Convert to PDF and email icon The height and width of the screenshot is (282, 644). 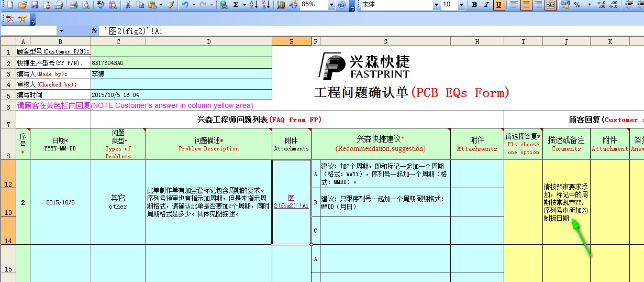pos(23,19)
